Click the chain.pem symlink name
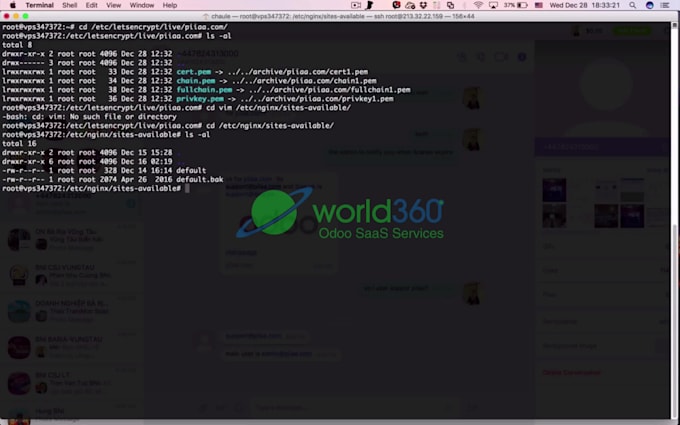The height and width of the screenshot is (425, 680). click(196, 81)
